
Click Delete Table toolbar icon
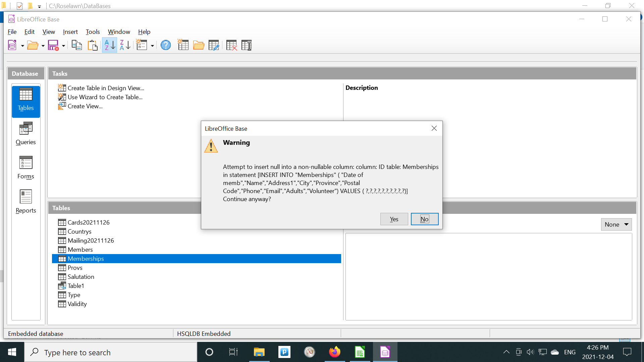click(231, 45)
